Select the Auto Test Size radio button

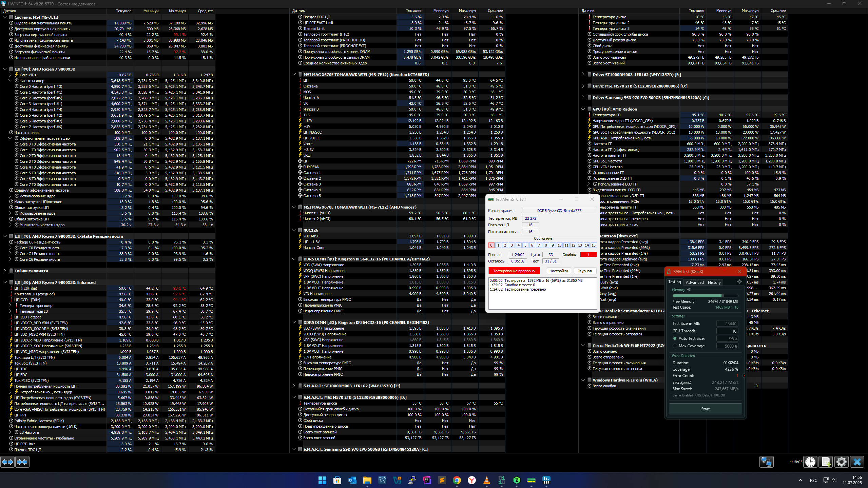(675, 338)
